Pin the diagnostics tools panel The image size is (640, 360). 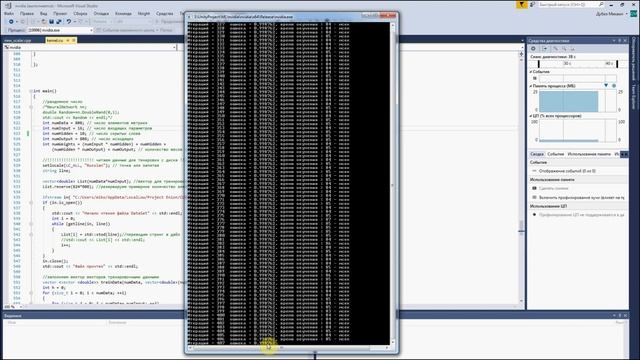[x=620, y=41]
